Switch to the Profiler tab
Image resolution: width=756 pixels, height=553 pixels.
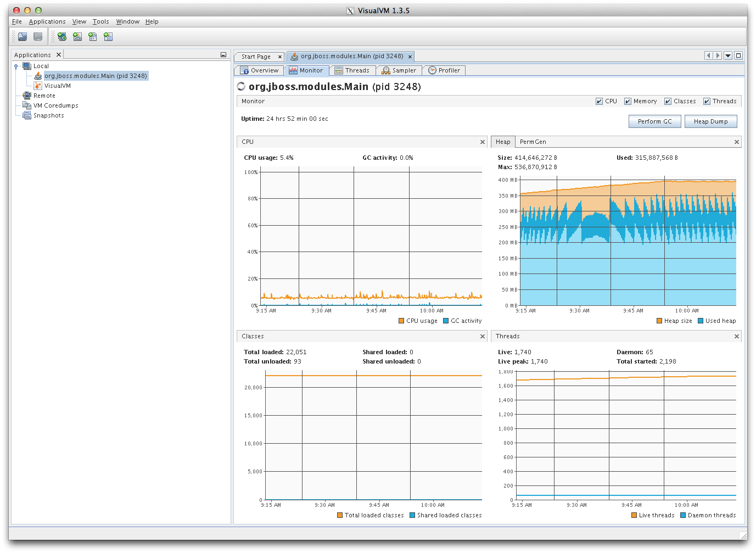[x=444, y=70]
